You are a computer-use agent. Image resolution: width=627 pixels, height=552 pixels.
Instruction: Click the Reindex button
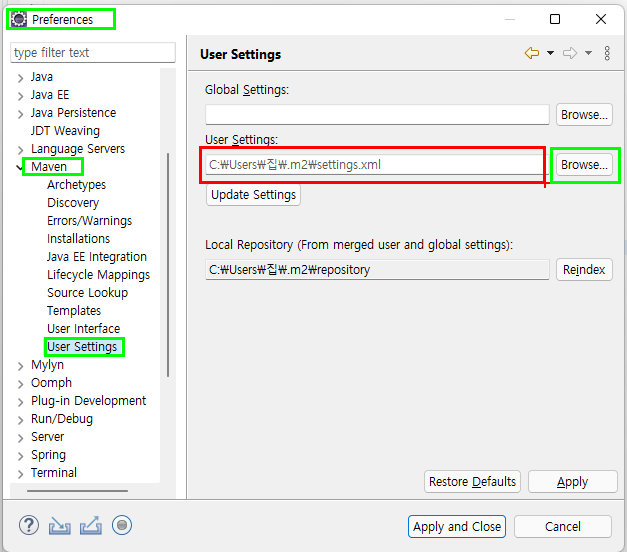click(584, 270)
